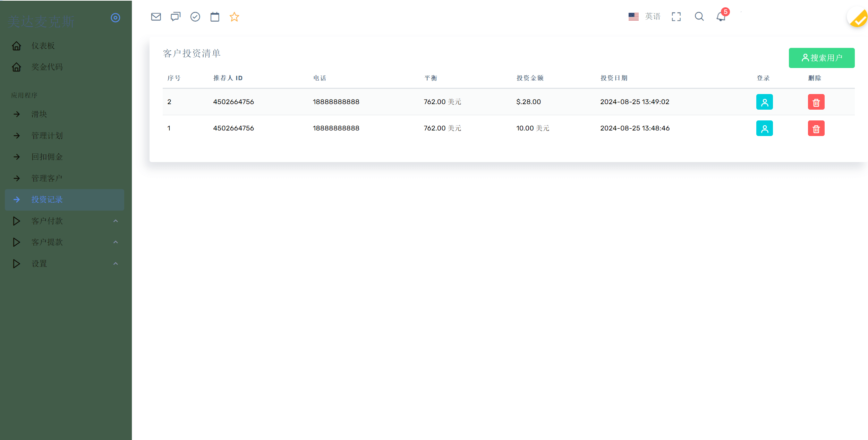The image size is (868, 440).
Task: Click phone 18888888888 in row 2
Action: tap(336, 102)
